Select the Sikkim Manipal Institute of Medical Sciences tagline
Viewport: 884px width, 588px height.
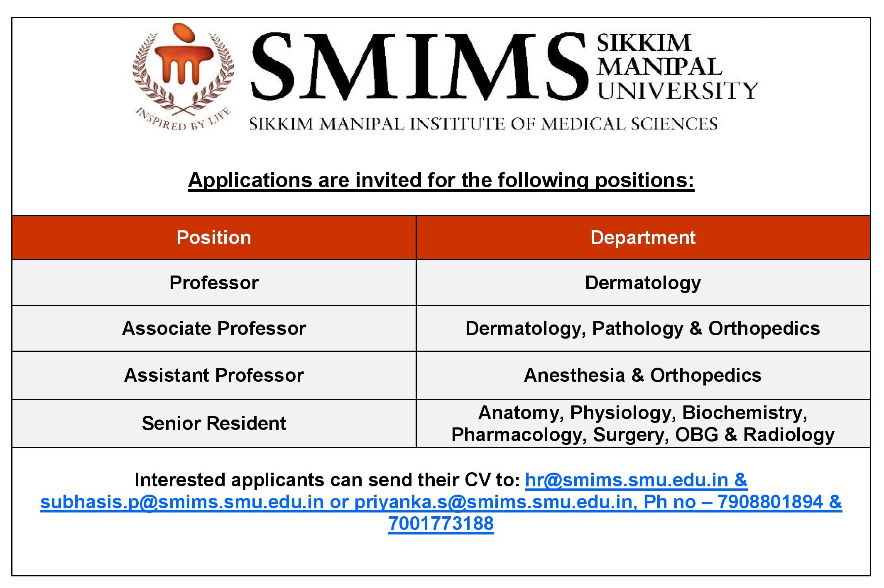483,124
